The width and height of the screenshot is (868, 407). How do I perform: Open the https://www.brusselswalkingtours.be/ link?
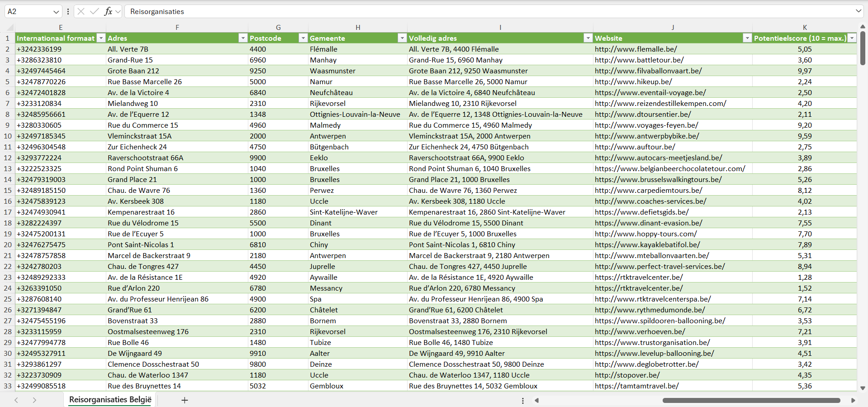pos(658,180)
